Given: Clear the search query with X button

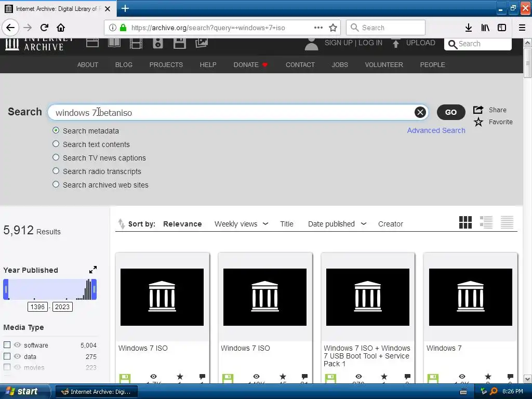Looking at the screenshot, I should click(420, 112).
